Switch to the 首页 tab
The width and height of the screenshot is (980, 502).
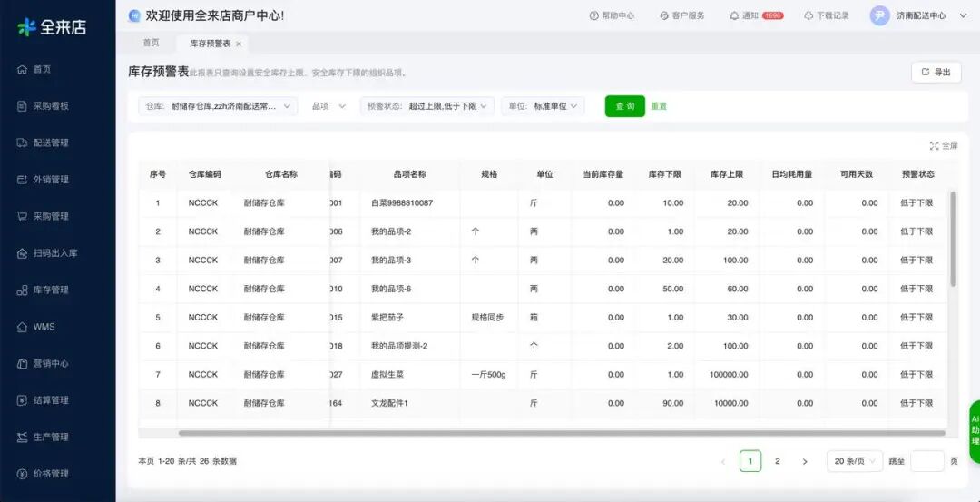coord(152,44)
